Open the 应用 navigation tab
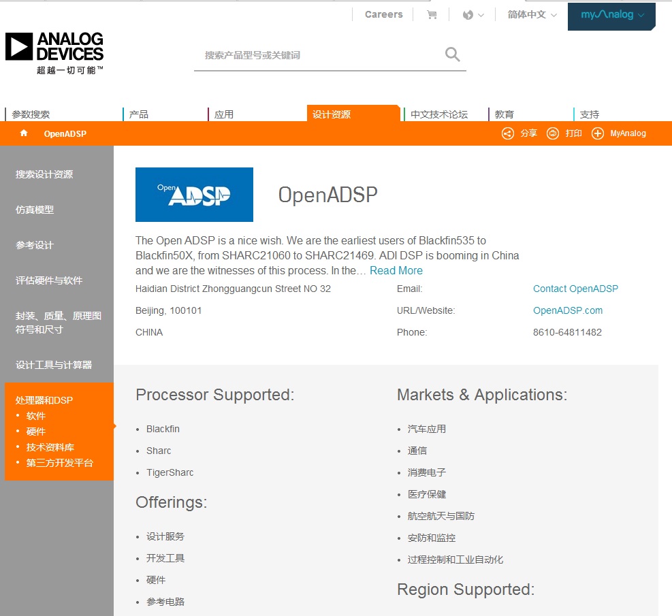This screenshot has width=672, height=616. (x=224, y=114)
